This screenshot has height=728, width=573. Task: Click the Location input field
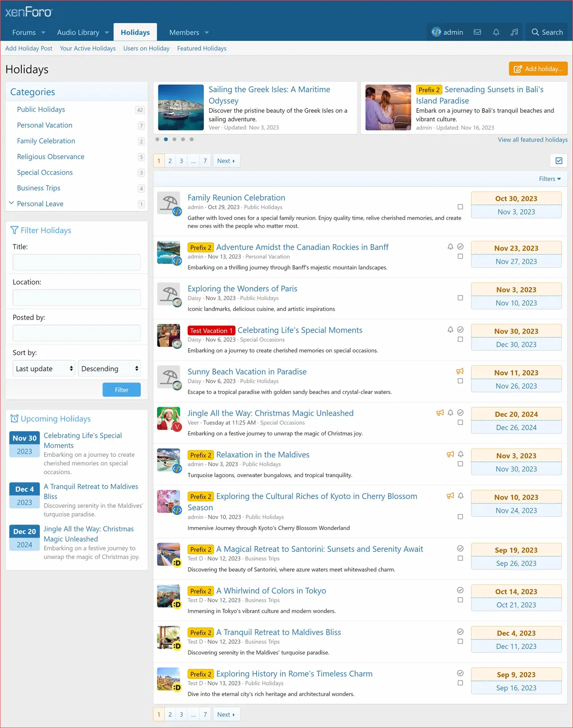click(x=77, y=297)
